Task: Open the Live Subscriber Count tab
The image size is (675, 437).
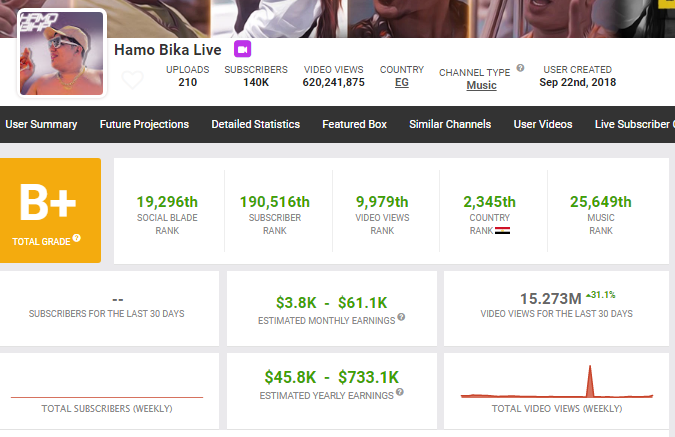Action: point(634,125)
